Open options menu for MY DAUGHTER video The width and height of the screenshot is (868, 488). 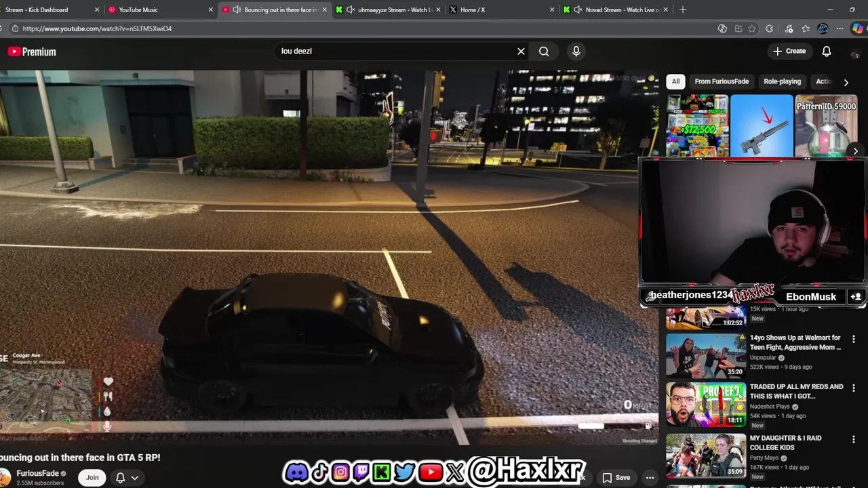(x=854, y=439)
